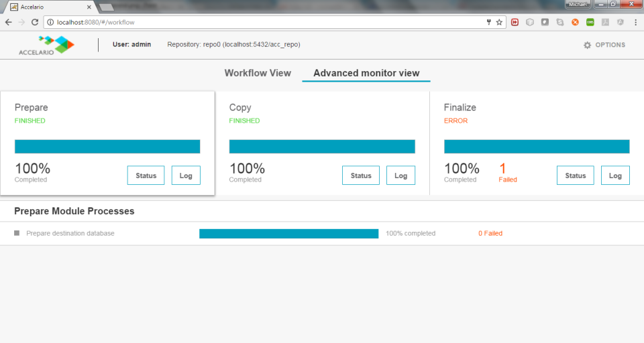This screenshot has height=343, width=644.
Task: Click the Accelario logo
Action: [46, 45]
